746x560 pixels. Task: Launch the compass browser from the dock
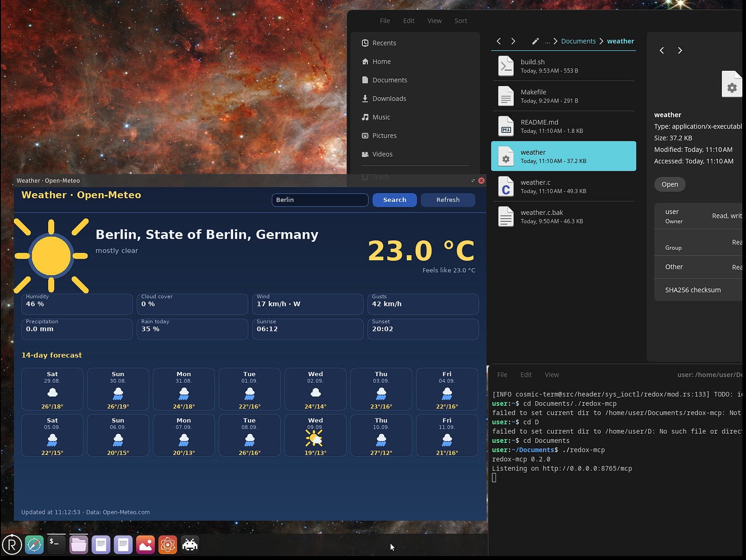click(x=34, y=544)
